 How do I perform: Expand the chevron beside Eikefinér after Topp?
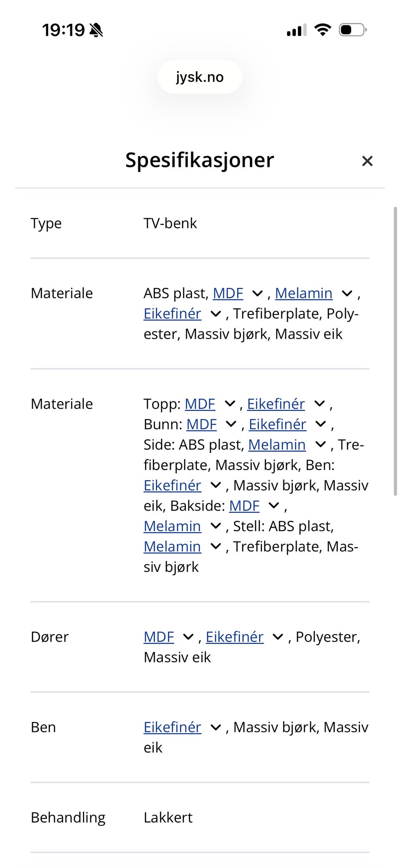[319, 404]
